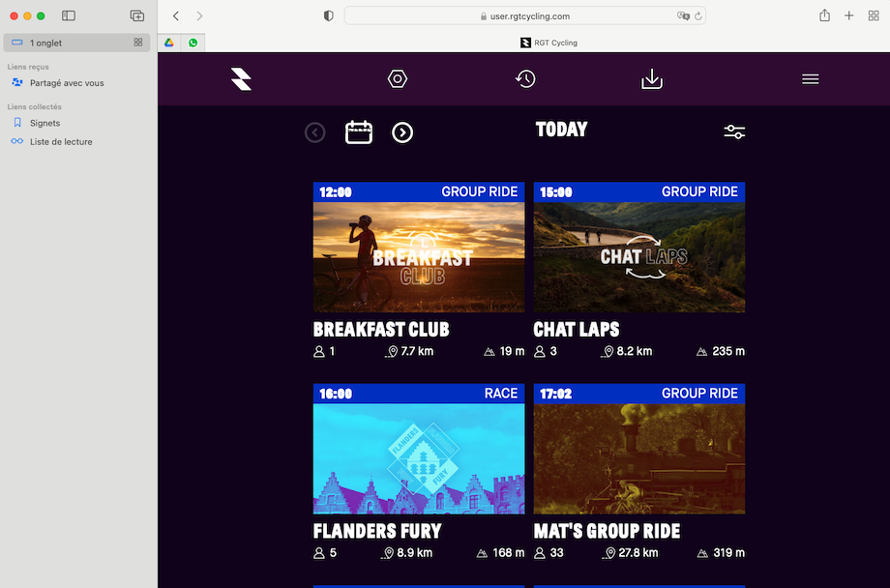
Task: Click the MAT'S GROUP RIDE title
Action: (x=607, y=531)
